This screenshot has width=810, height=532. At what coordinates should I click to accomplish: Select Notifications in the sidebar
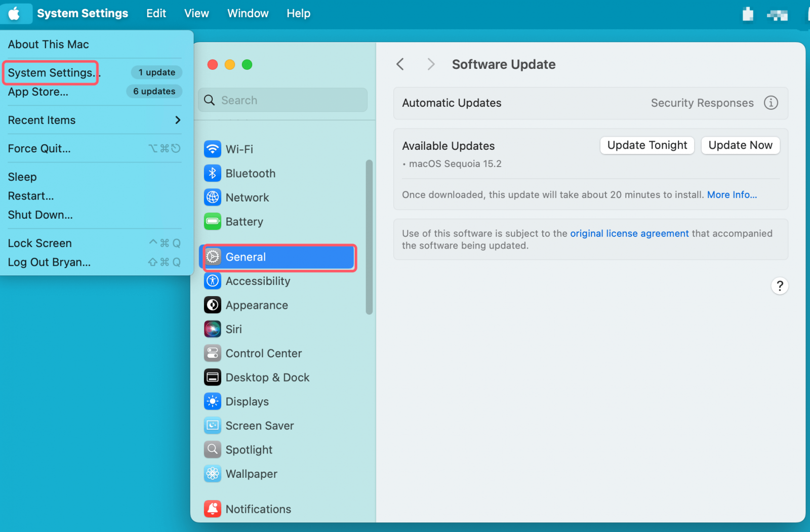click(x=258, y=509)
